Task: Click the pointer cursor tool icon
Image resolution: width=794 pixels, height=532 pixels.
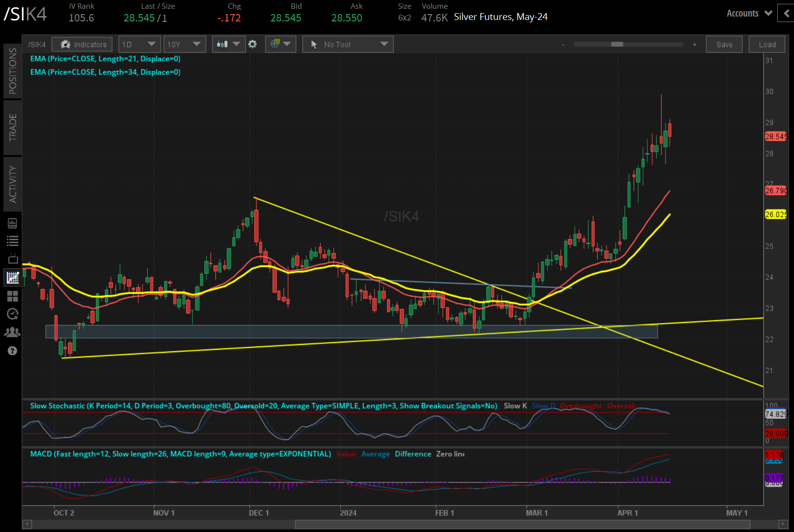Action: click(x=314, y=45)
